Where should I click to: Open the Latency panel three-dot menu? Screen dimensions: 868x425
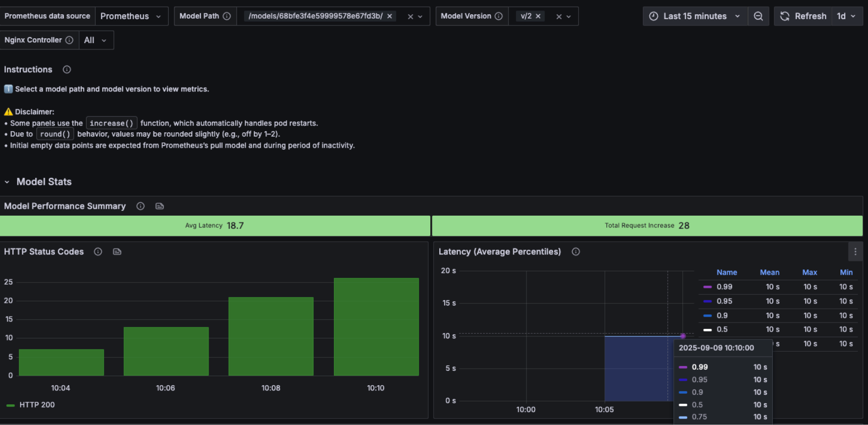pos(855,252)
